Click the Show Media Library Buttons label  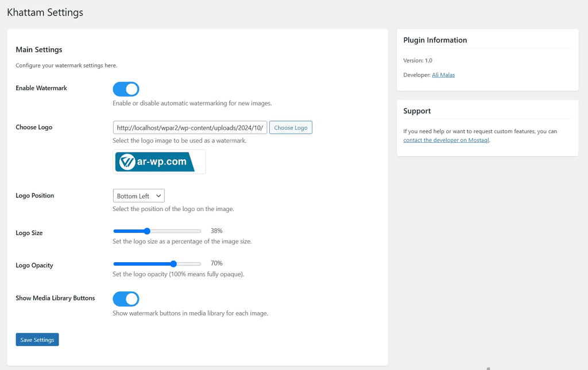click(x=56, y=298)
